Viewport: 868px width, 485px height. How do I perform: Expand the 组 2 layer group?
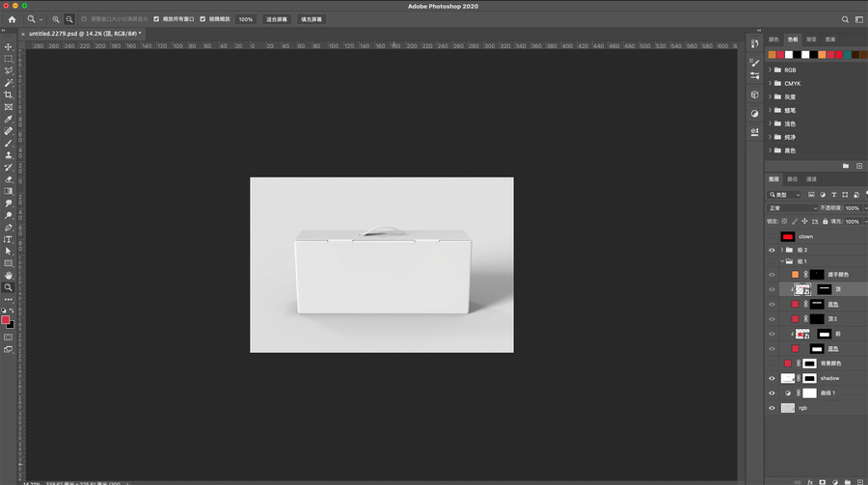[x=782, y=251]
